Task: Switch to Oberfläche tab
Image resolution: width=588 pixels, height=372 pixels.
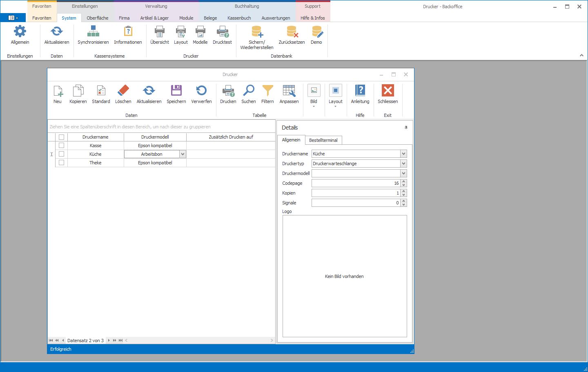Action: (98, 18)
